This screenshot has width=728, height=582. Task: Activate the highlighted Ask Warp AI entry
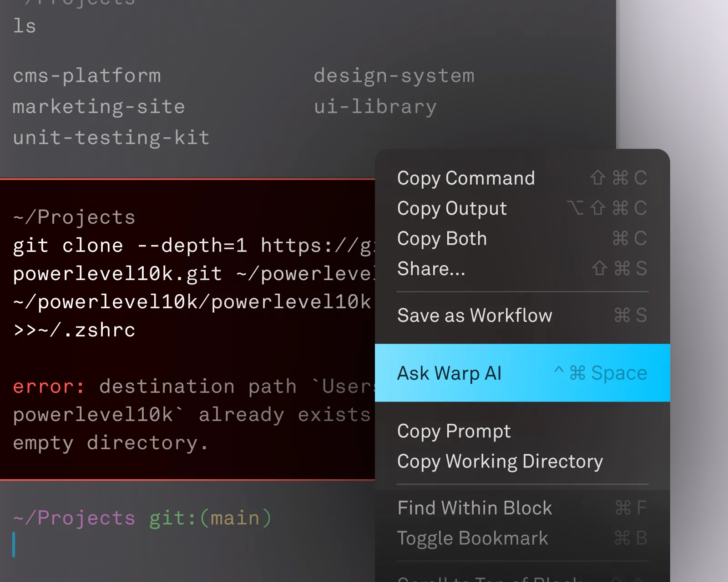click(x=449, y=373)
